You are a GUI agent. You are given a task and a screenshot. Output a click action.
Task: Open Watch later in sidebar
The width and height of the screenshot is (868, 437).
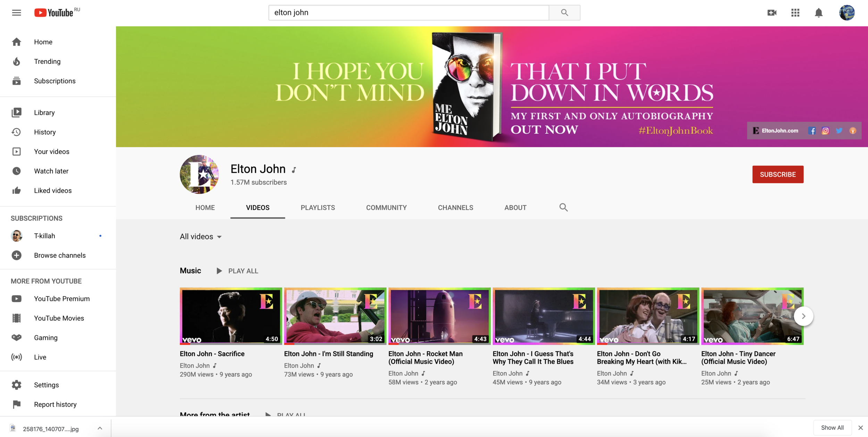(x=51, y=171)
